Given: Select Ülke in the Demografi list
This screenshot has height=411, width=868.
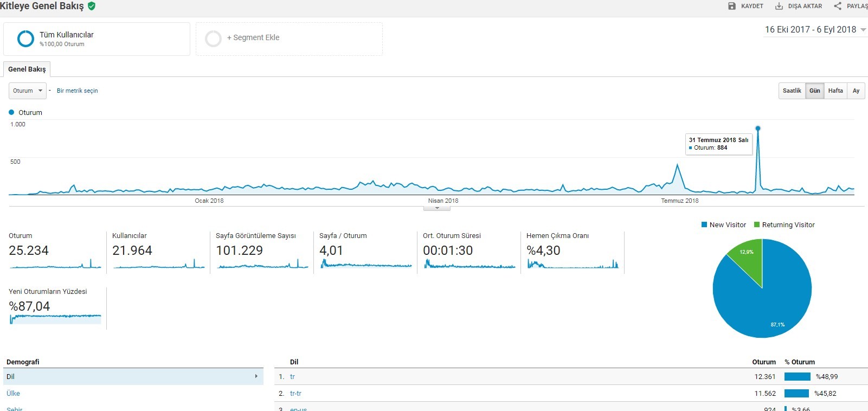Looking at the screenshot, I should pyautogui.click(x=14, y=393).
